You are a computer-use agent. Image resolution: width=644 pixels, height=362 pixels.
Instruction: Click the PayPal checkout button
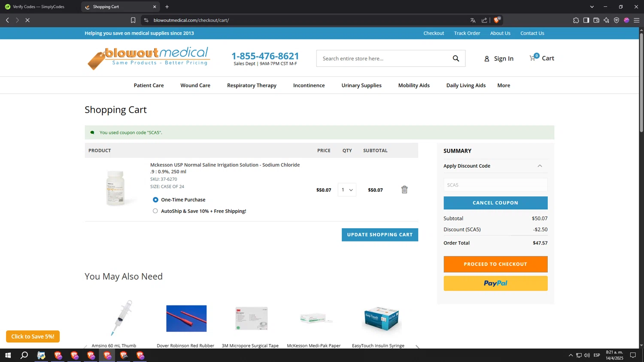495,284
